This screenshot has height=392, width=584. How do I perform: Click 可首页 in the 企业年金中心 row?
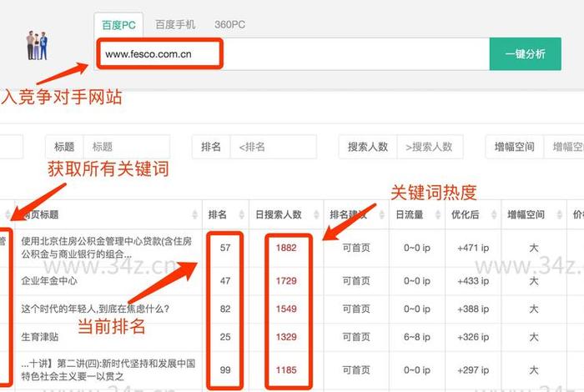click(x=356, y=281)
